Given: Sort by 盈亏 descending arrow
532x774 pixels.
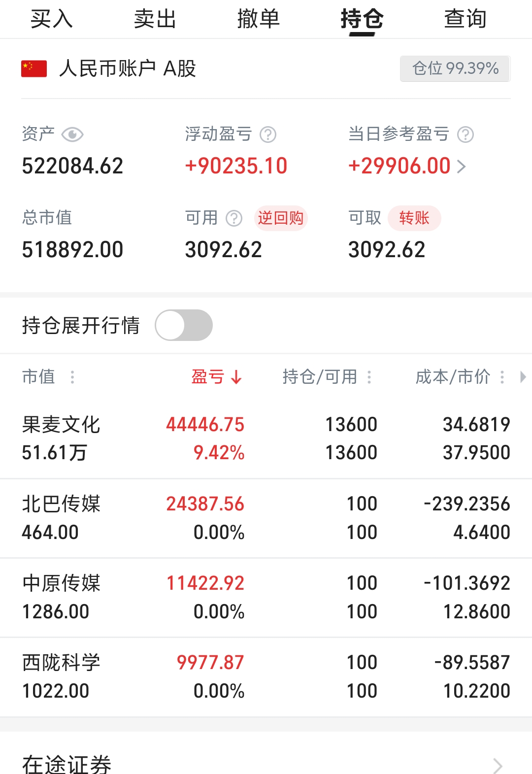Looking at the screenshot, I should pyautogui.click(x=236, y=377).
